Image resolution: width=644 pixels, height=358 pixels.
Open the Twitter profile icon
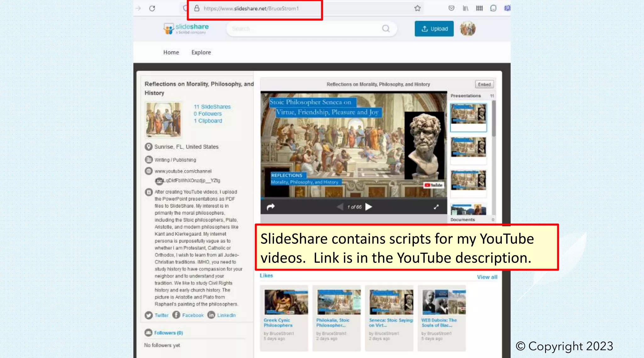point(149,315)
